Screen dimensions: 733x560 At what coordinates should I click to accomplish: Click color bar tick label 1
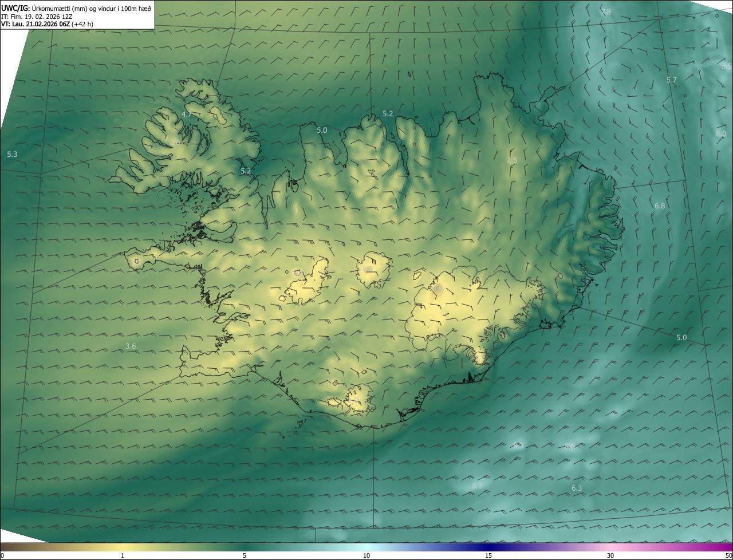[x=123, y=555]
